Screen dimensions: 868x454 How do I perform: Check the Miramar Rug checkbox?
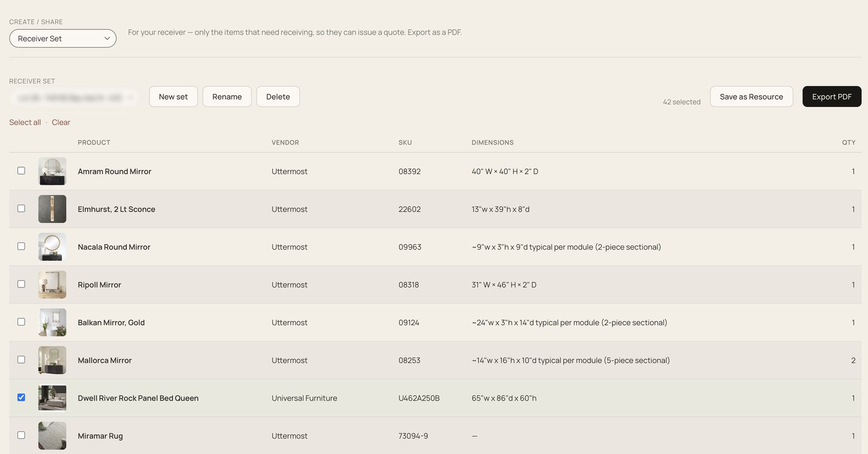tap(21, 436)
